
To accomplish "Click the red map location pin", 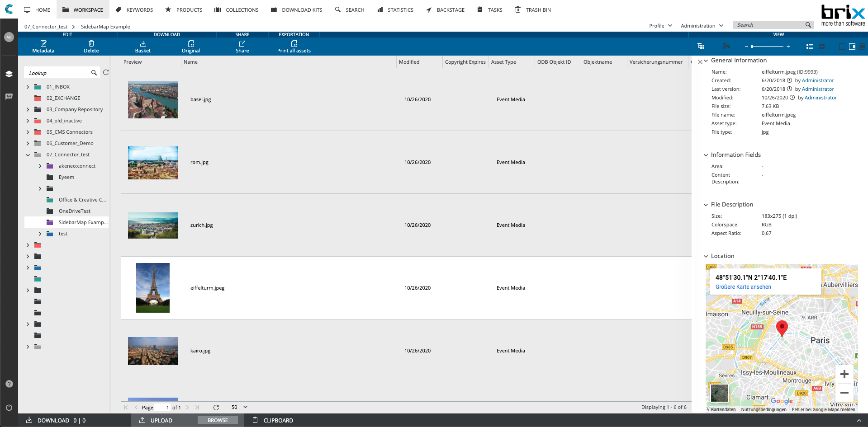I will tap(782, 328).
